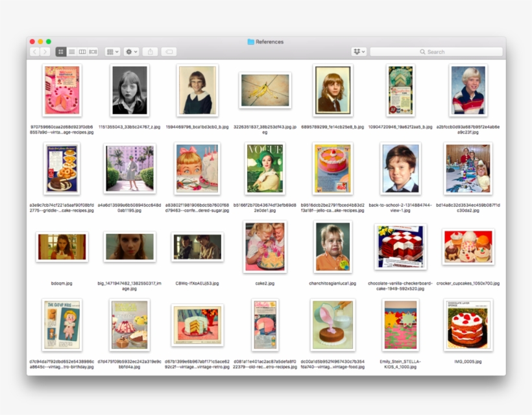532x415 pixels.
Task: Open the Action gear dropdown
Action: coord(130,51)
